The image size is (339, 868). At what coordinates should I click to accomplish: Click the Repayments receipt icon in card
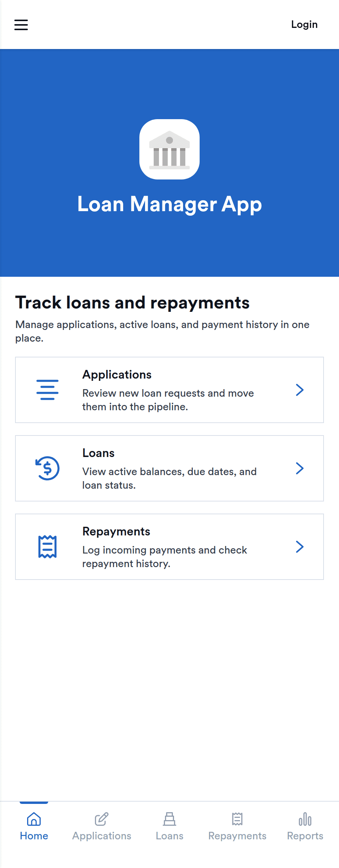tap(47, 547)
